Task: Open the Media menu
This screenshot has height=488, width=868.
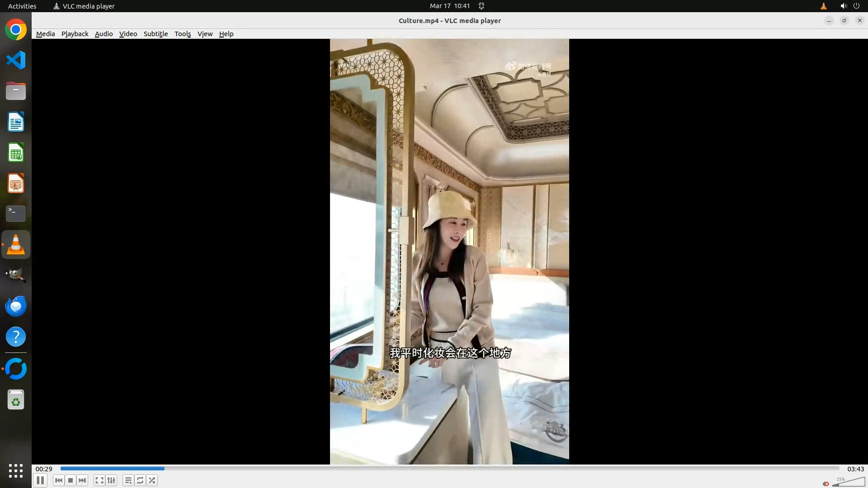Action: (45, 34)
